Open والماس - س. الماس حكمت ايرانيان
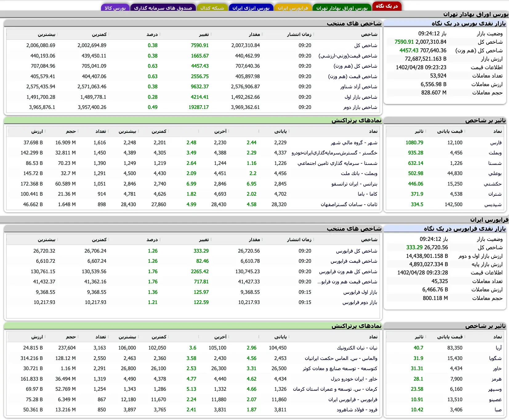Viewport: 509px width, 420px height. [x=341, y=358]
